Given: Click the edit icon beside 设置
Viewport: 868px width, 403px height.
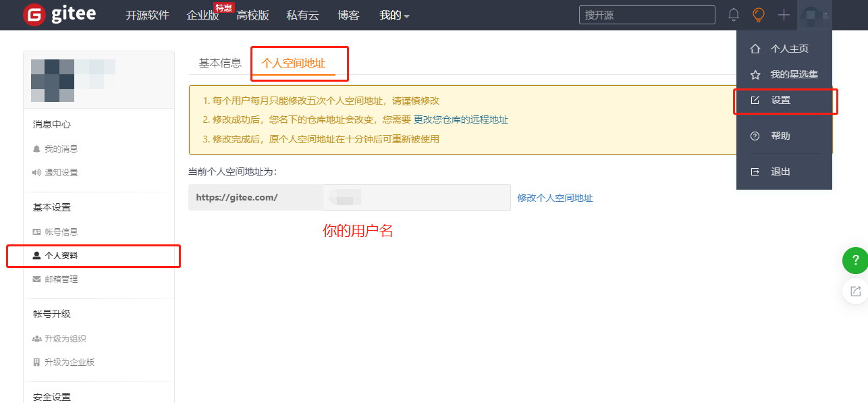Looking at the screenshot, I should click(755, 100).
